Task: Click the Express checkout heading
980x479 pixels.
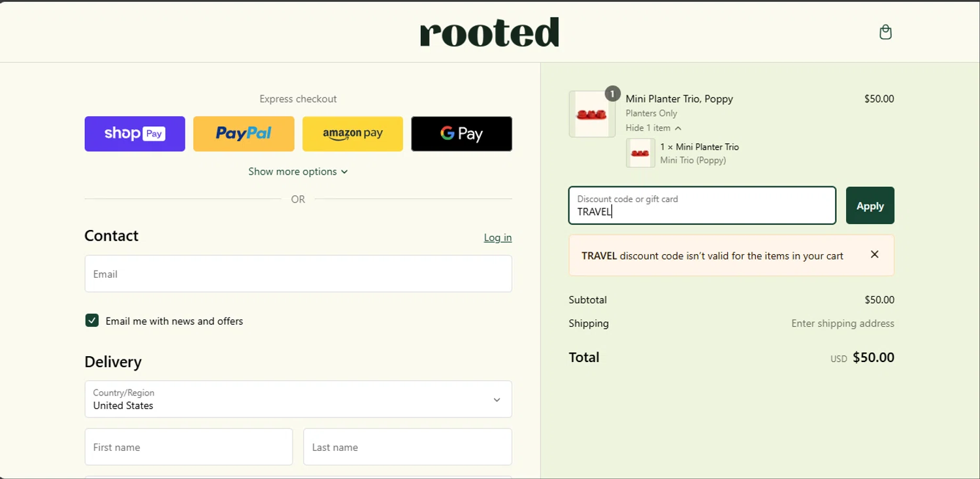Action: (298, 99)
